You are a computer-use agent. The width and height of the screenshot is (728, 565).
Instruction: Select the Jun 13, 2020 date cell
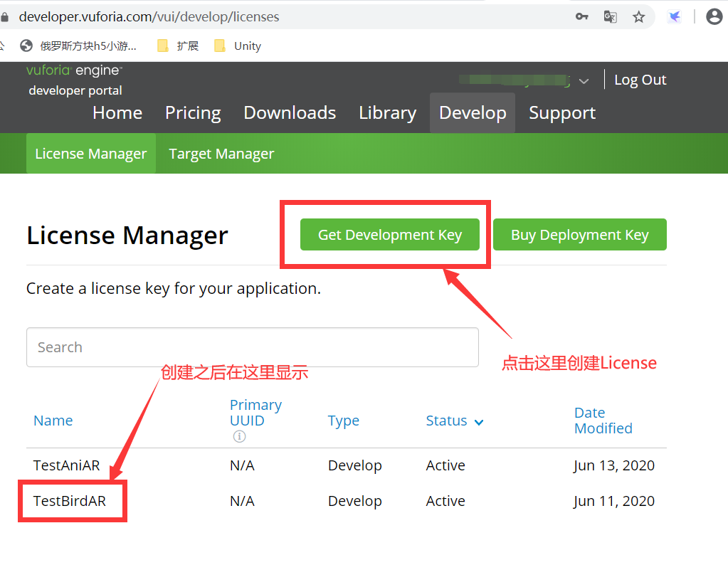tap(614, 465)
